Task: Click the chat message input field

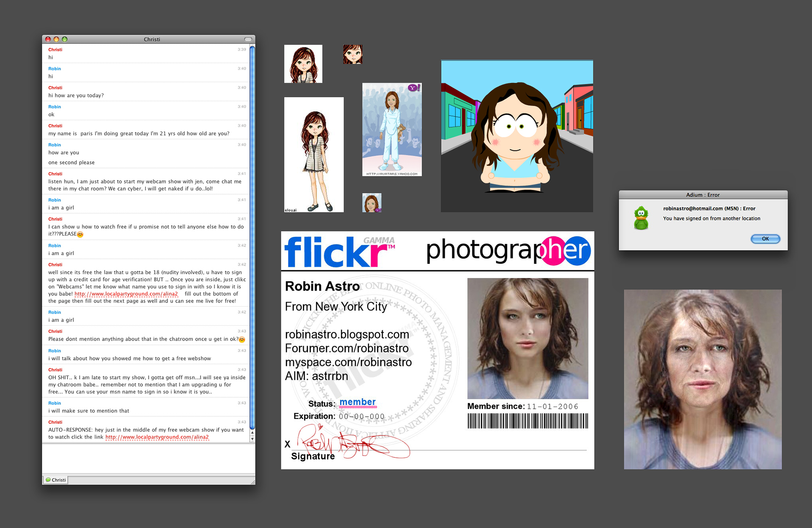Action: [x=148, y=458]
